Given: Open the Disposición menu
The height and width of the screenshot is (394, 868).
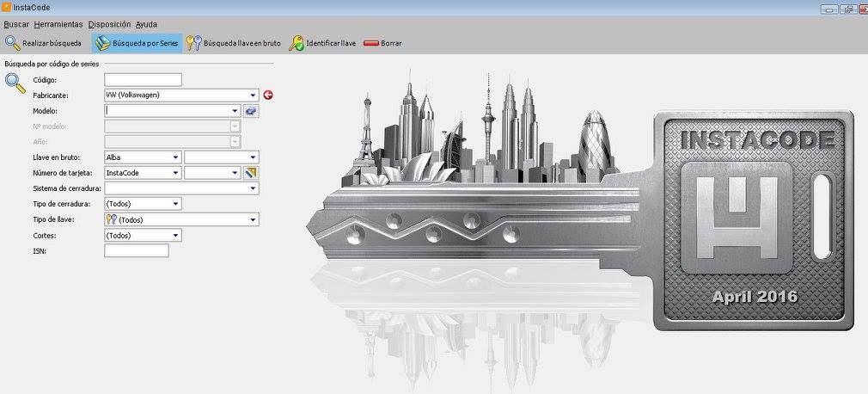Looking at the screenshot, I should 110,24.
